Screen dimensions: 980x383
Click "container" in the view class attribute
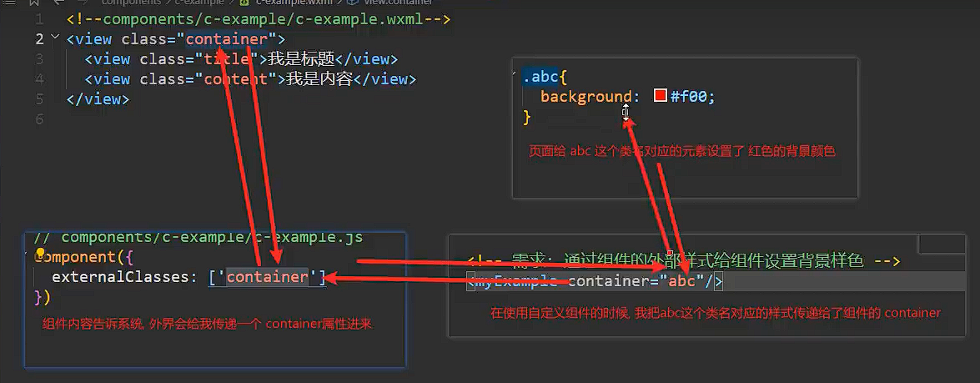pos(227,39)
